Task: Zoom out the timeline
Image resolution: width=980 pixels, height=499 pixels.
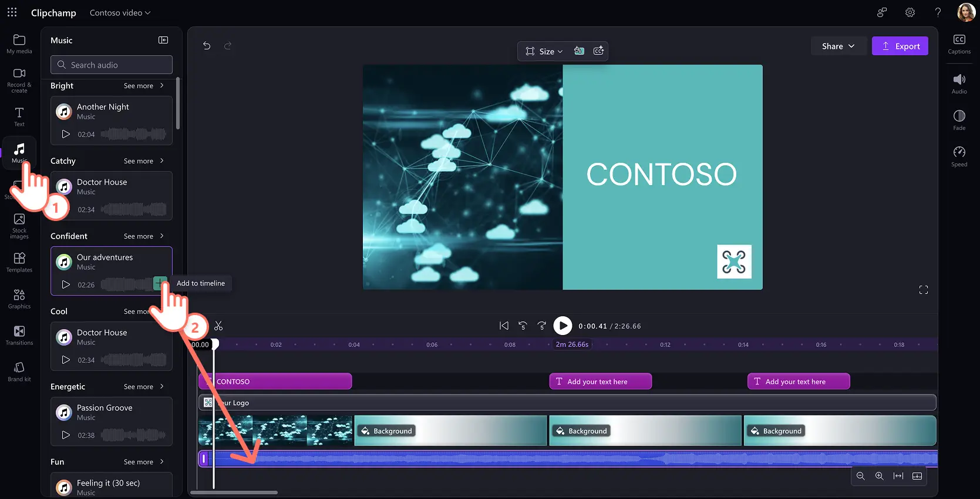Action: (x=861, y=476)
